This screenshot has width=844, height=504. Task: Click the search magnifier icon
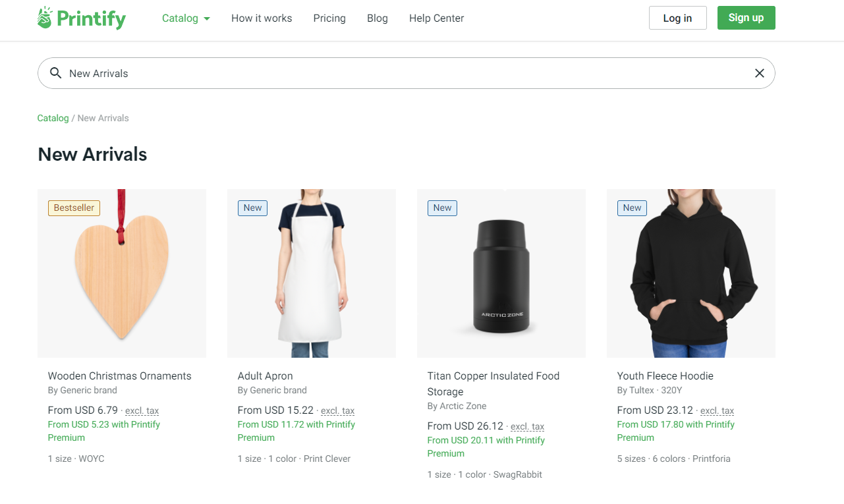pyautogui.click(x=56, y=73)
